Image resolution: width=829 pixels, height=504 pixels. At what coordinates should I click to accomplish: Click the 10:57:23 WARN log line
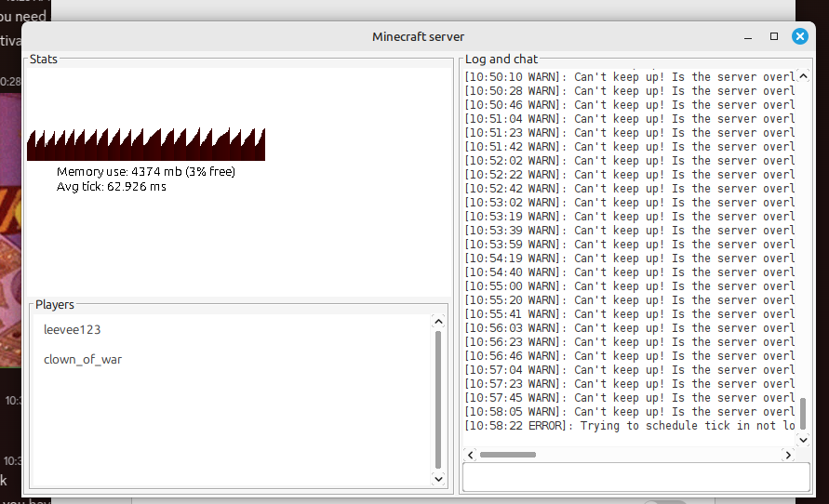(630, 384)
